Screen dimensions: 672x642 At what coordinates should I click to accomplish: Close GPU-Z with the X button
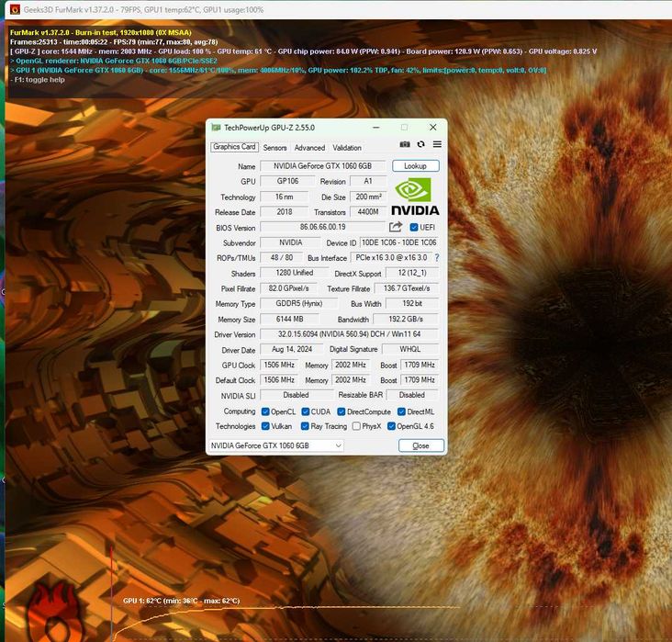[433, 128]
